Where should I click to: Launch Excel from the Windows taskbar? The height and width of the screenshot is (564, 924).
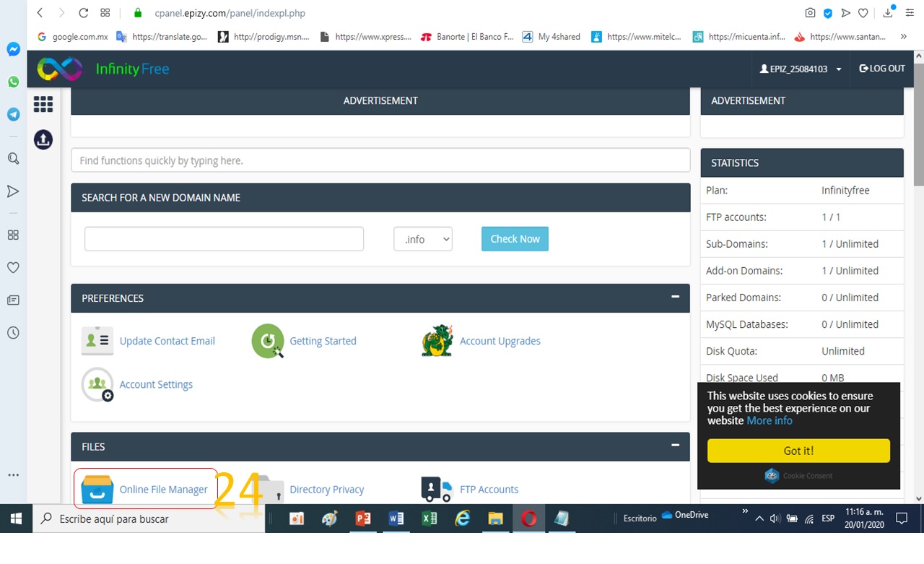click(x=429, y=519)
